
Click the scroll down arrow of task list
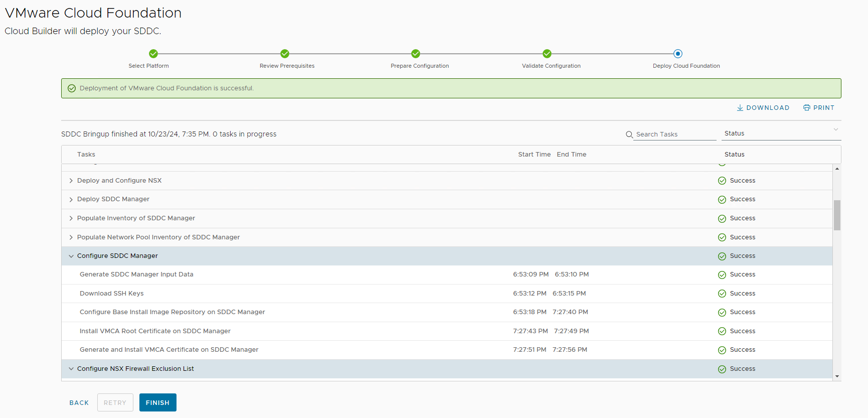coord(837,376)
